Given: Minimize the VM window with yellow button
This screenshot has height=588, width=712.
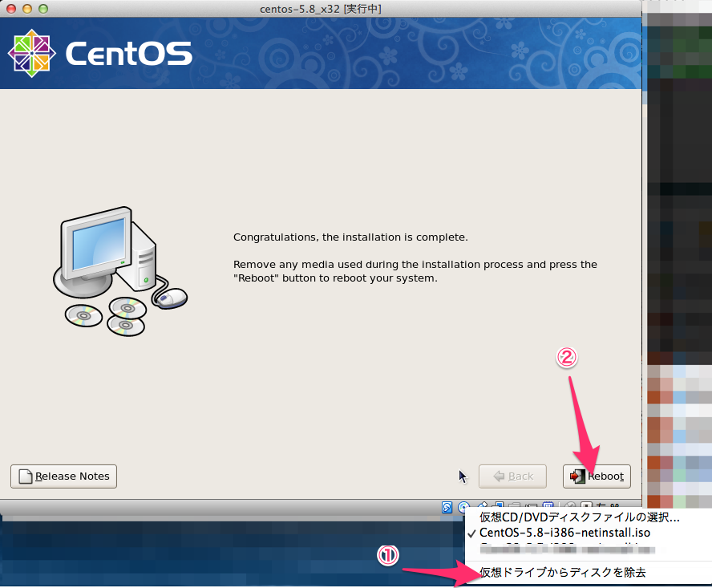Looking at the screenshot, I should tap(27, 9).
